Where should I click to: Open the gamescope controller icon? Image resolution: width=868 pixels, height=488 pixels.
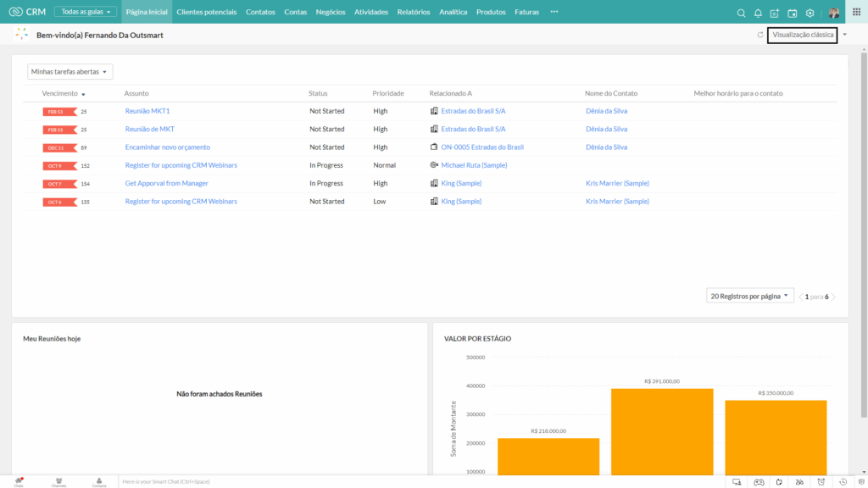pos(759,482)
